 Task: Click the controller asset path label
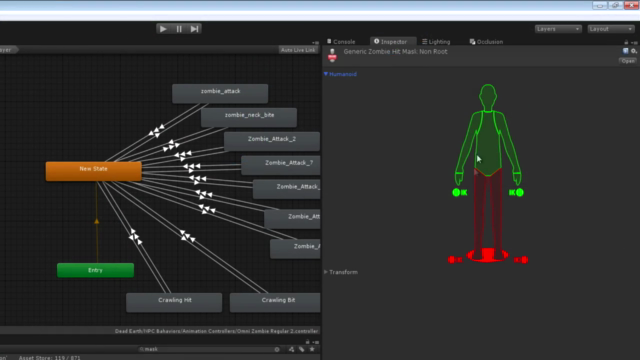pos(216,331)
